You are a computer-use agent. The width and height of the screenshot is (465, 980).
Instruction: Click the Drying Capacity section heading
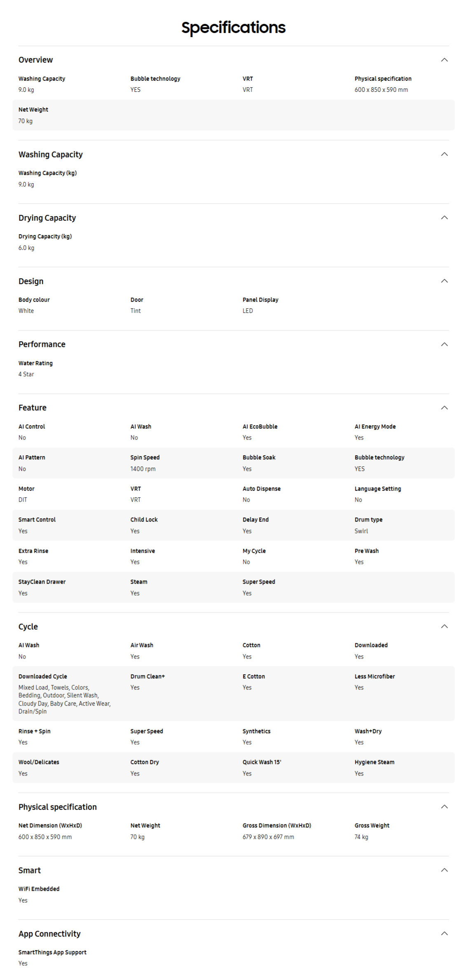tap(47, 218)
